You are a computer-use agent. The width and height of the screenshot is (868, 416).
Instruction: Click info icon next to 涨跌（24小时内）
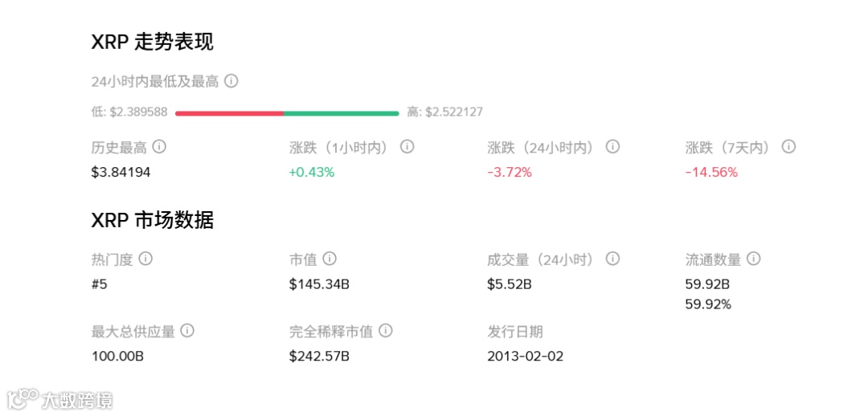[612, 147]
